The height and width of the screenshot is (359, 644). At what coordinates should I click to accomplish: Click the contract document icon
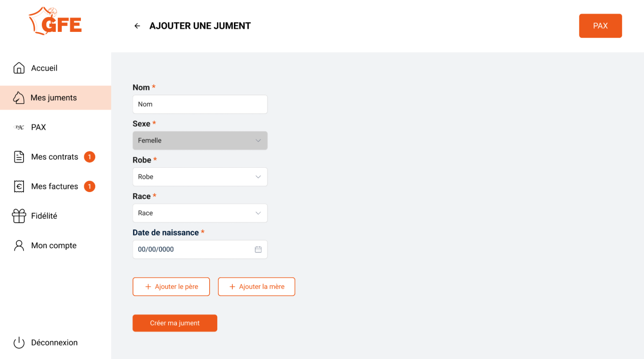pyautogui.click(x=19, y=157)
